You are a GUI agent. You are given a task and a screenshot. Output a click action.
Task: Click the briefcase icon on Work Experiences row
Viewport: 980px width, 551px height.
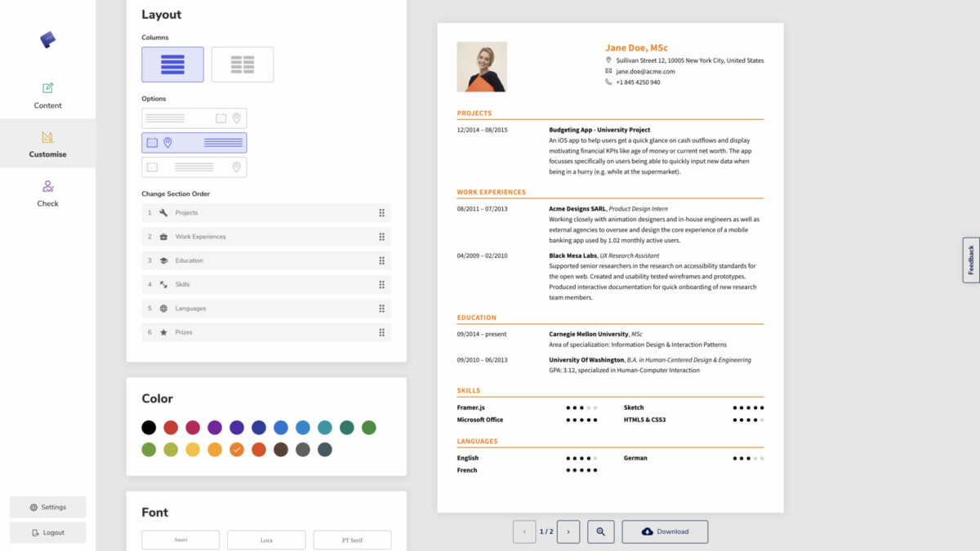tap(163, 237)
